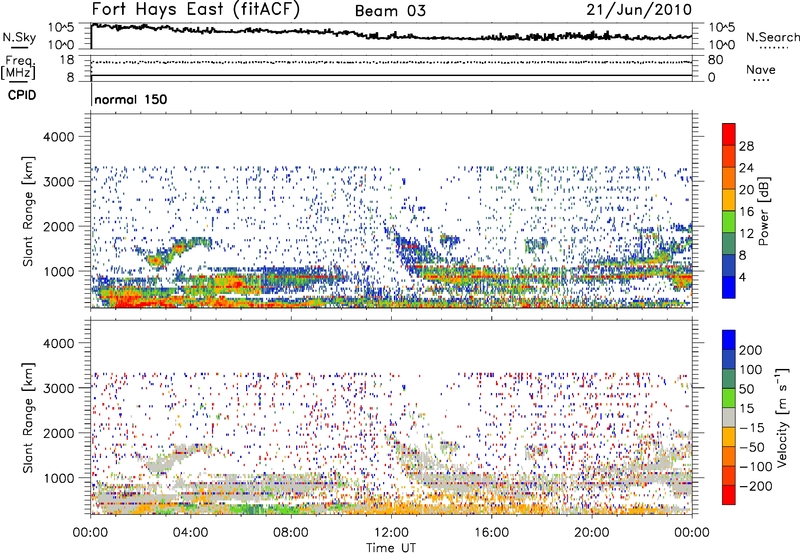Screen dimensions: 800x554
Task: Click the '4000' tick on power panel axis
Action: [58, 137]
